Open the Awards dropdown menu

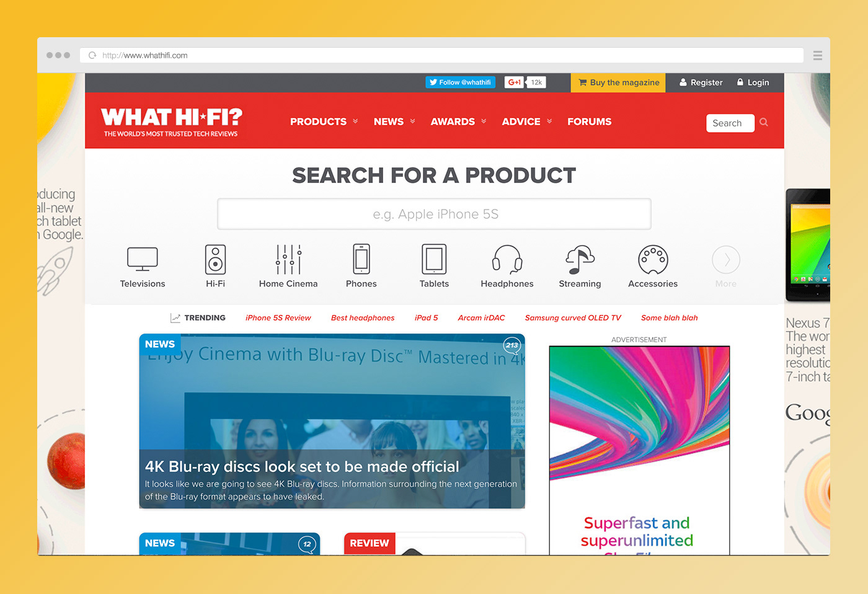pos(459,122)
